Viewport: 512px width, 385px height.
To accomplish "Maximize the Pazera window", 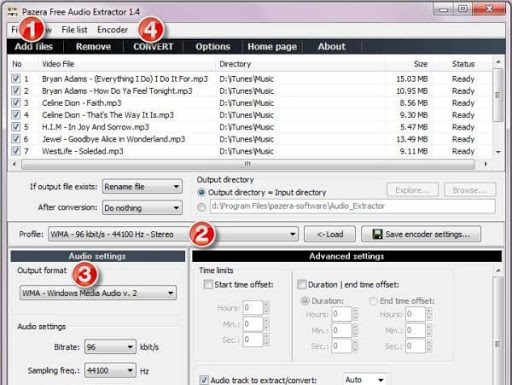I will click(463, 9).
